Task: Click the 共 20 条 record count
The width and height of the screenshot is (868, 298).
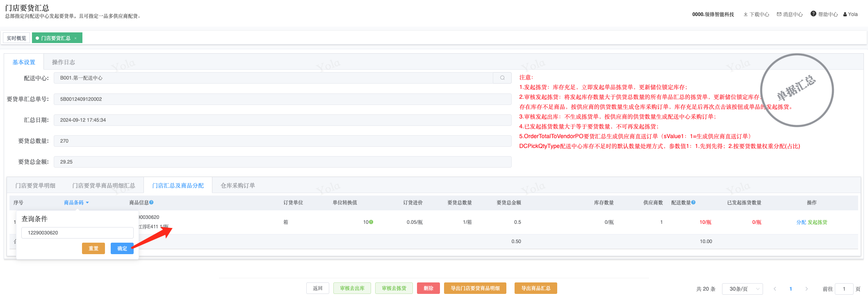Action: click(x=706, y=289)
